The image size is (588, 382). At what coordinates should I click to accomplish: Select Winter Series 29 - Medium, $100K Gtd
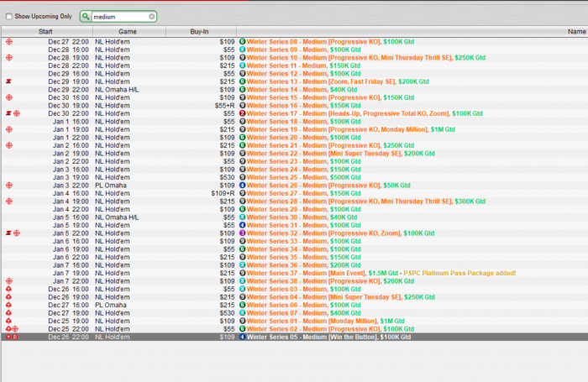(x=304, y=209)
